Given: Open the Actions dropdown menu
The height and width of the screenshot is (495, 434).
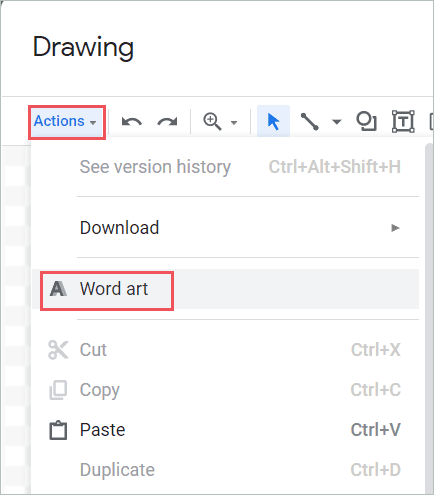Looking at the screenshot, I should click(x=67, y=122).
